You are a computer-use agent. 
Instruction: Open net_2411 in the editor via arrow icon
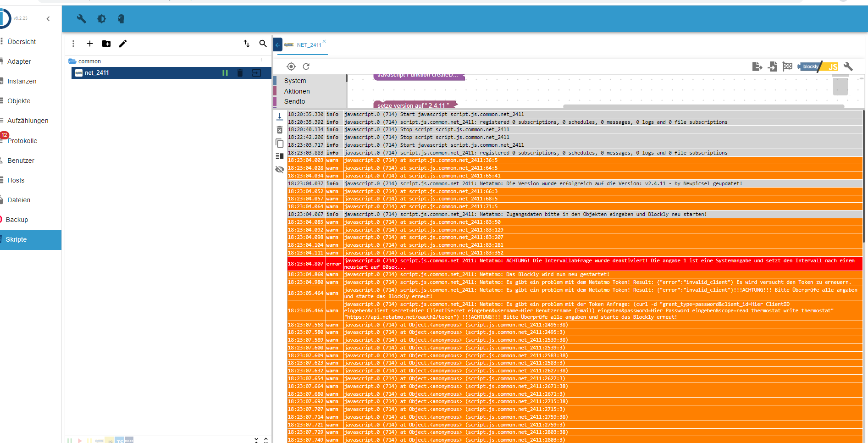coord(256,73)
